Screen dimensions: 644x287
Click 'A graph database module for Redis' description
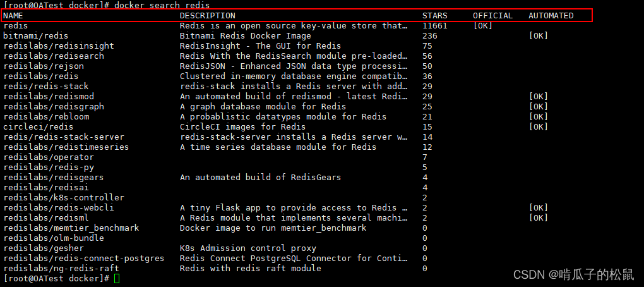tap(263, 106)
